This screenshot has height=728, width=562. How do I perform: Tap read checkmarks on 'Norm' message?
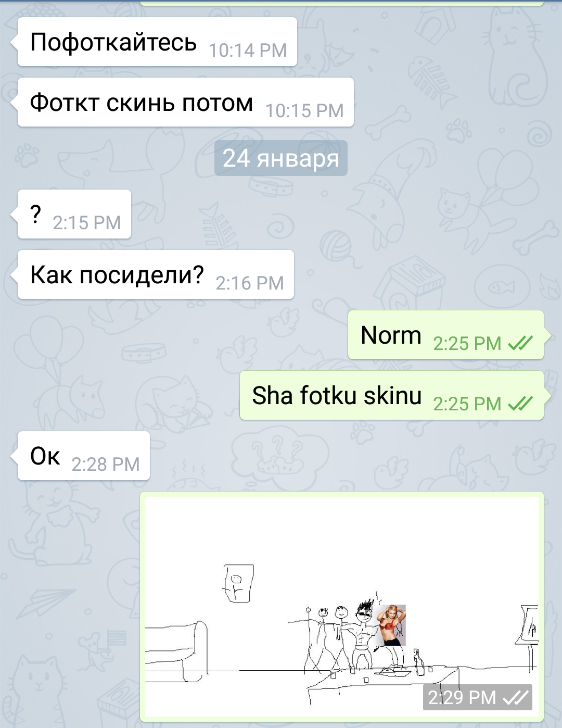click(x=520, y=343)
